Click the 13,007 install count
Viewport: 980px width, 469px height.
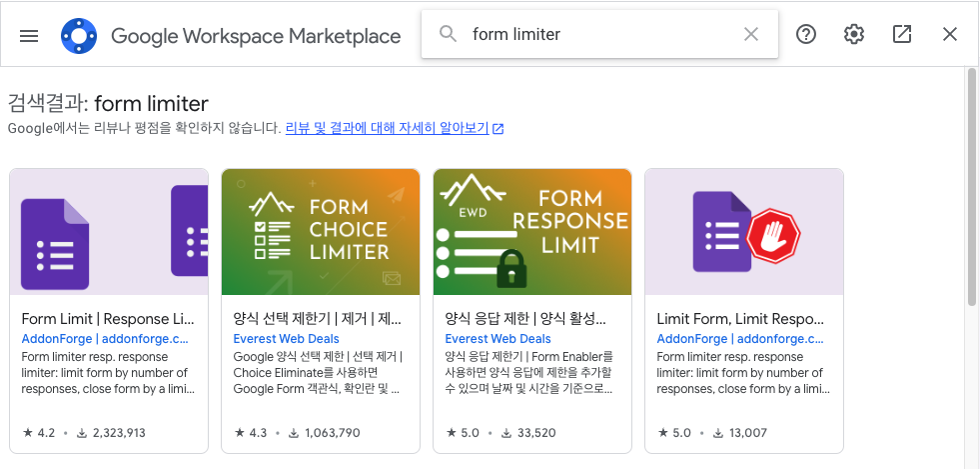coord(740,433)
